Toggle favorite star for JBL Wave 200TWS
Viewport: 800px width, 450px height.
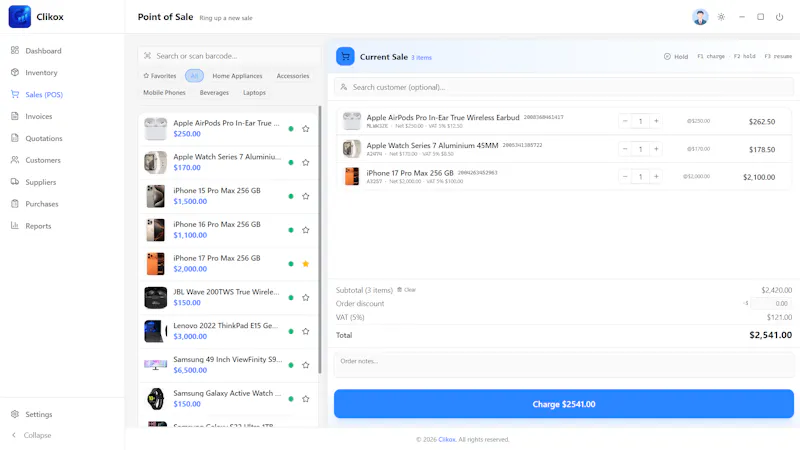[x=306, y=297]
